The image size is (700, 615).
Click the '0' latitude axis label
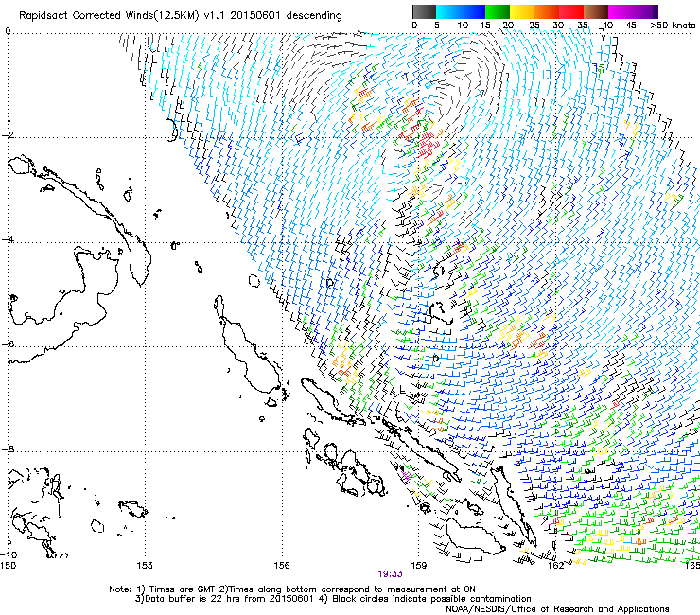(x=8, y=31)
